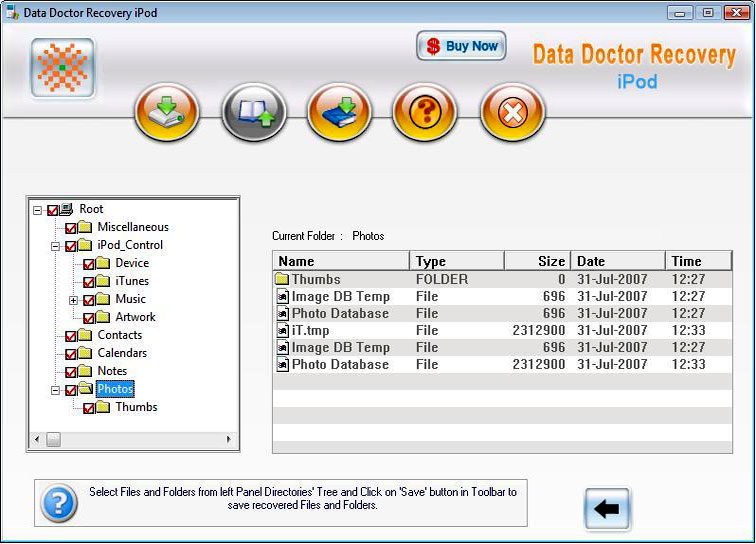Sort by the Size column header
Viewport: 756px width, 544px height.
[x=538, y=261]
